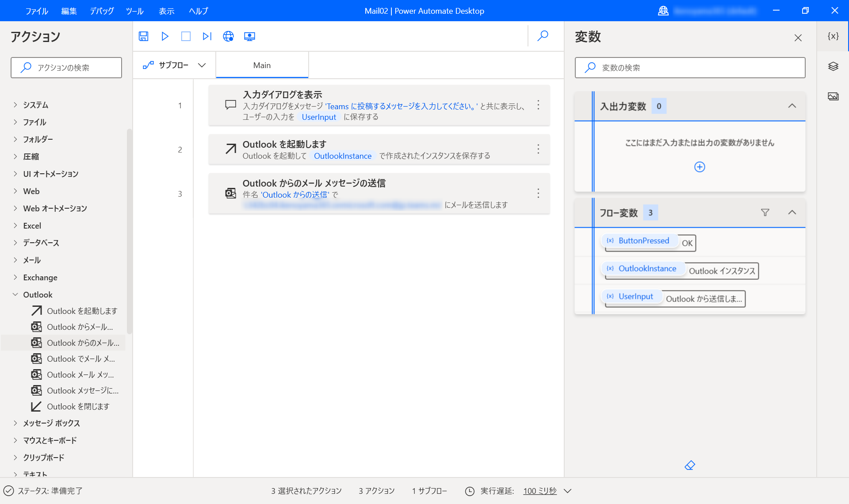Click the Save flow icon

coord(143,36)
